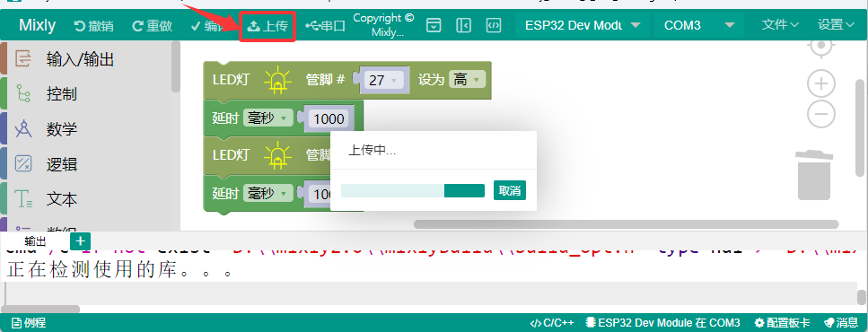
Task: Click the 上传 upload button
Action: [x=267, y=25]
